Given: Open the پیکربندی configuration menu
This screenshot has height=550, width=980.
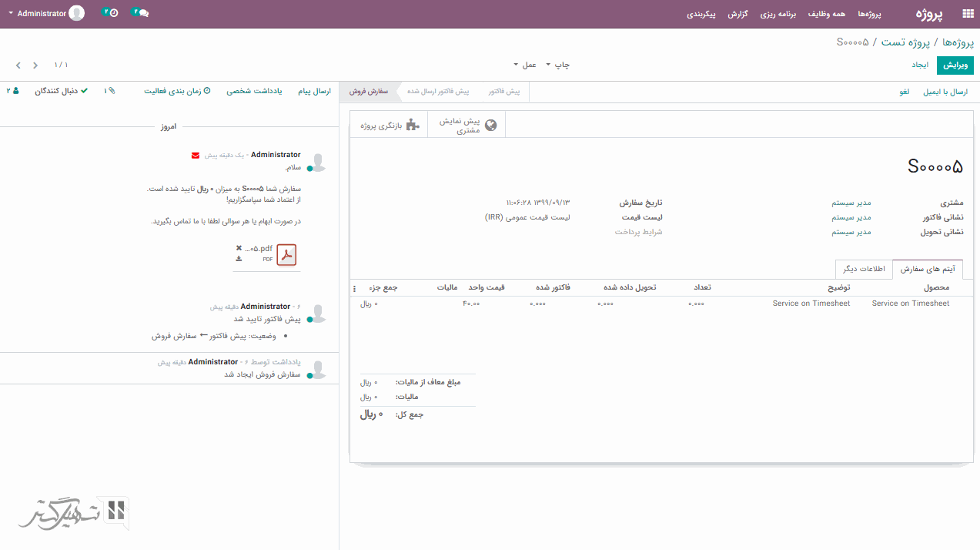Looking at the screenshot, I should pyautogui.click(x=701, y=14).
